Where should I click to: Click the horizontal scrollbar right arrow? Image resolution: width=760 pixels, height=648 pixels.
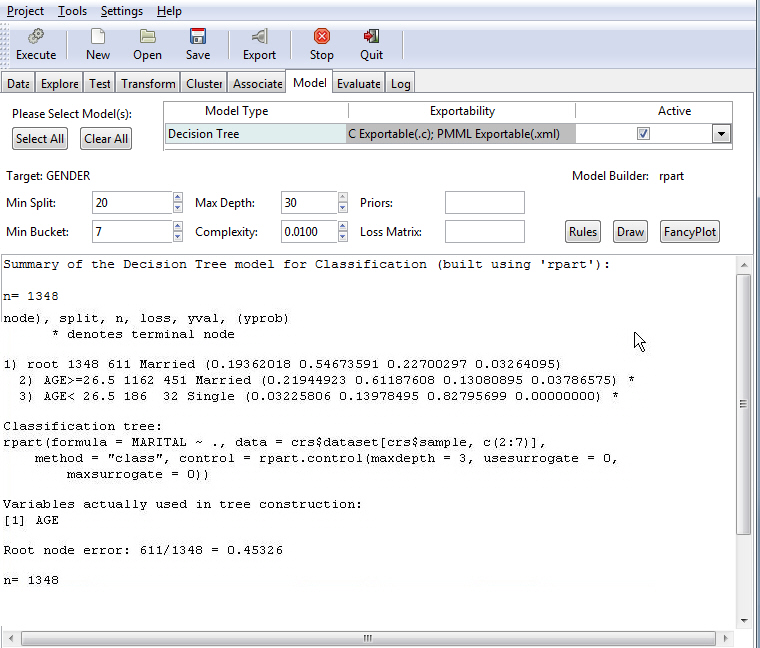point(726,638)
